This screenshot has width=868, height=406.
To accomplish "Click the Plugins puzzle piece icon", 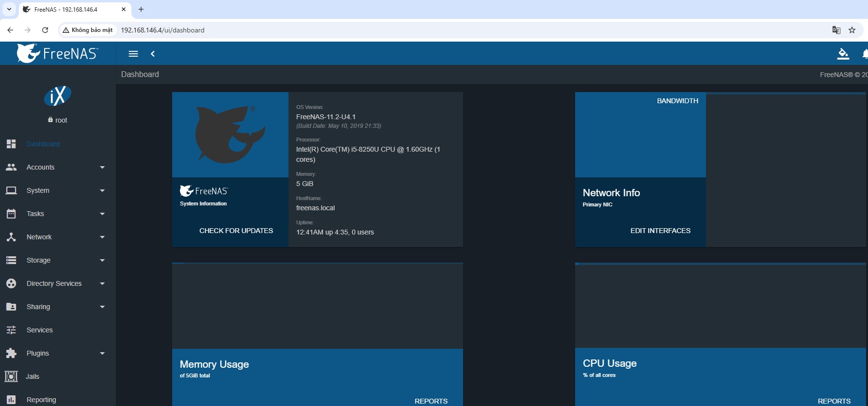I will point(11,353).
